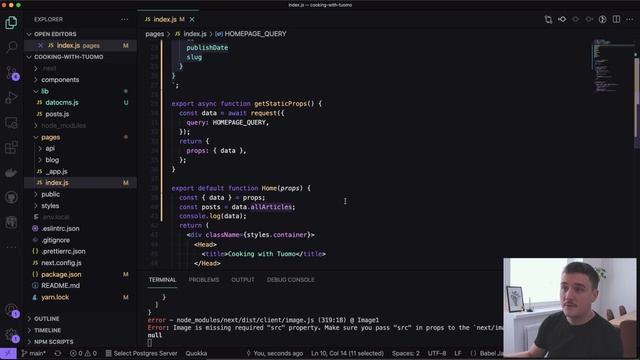The width and height of the screenshot is (640, 360).
Task: Switch to the Problems panel tab
Action: point(204,280)
